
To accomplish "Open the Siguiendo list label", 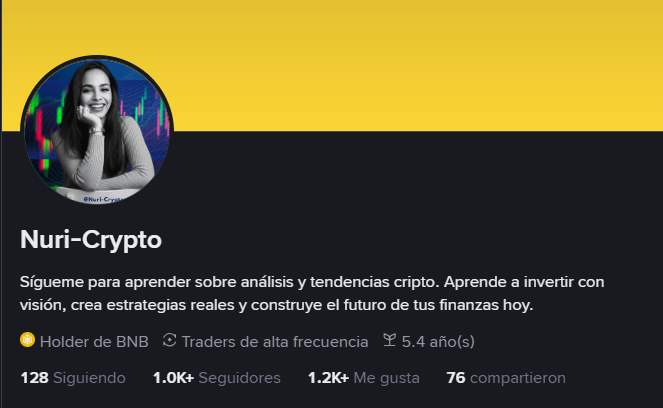I will coord(89,378).
